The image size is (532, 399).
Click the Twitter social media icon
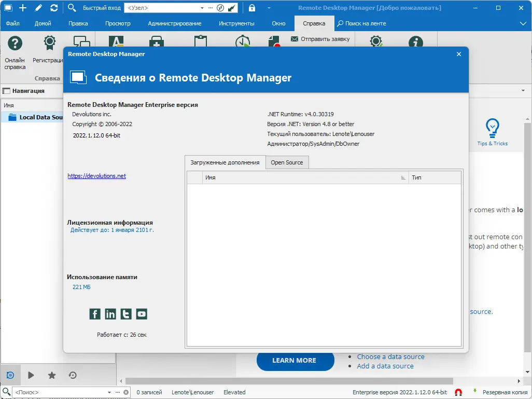[x=125, y=314]
